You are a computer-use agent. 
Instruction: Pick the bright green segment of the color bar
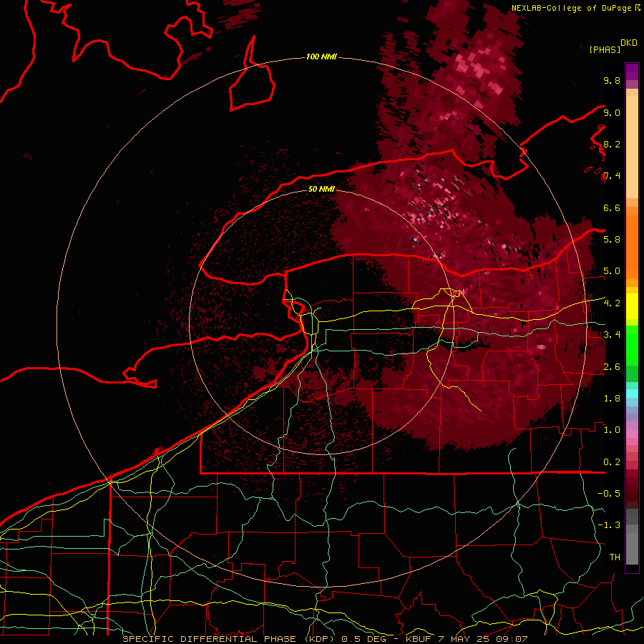632,346
